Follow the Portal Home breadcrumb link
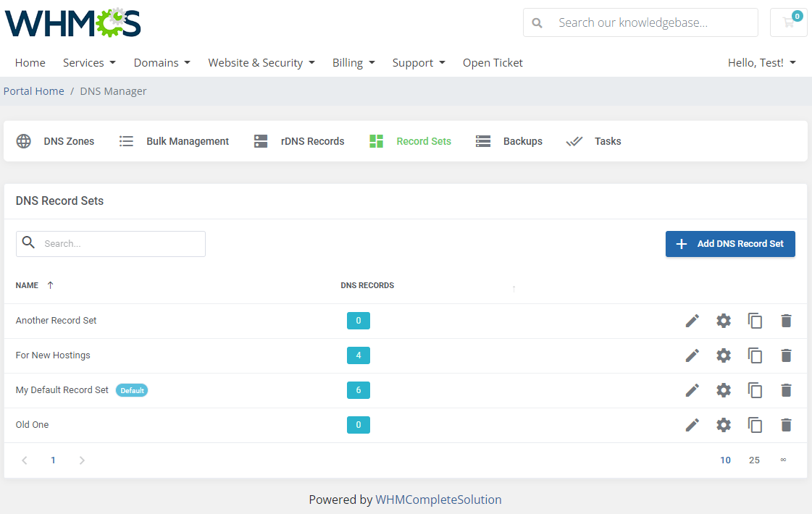This screenshot has width=812, height=514. (33, 91)
